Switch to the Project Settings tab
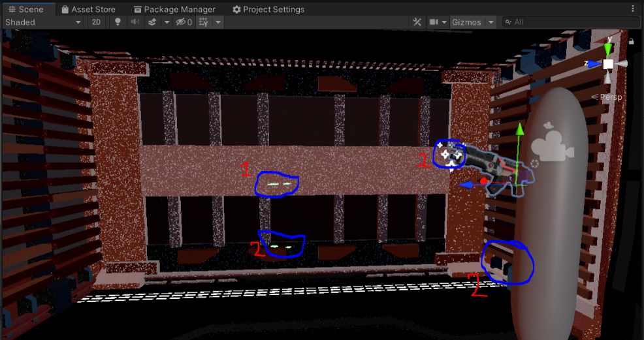The image size is (644, 340). point(268,9)
